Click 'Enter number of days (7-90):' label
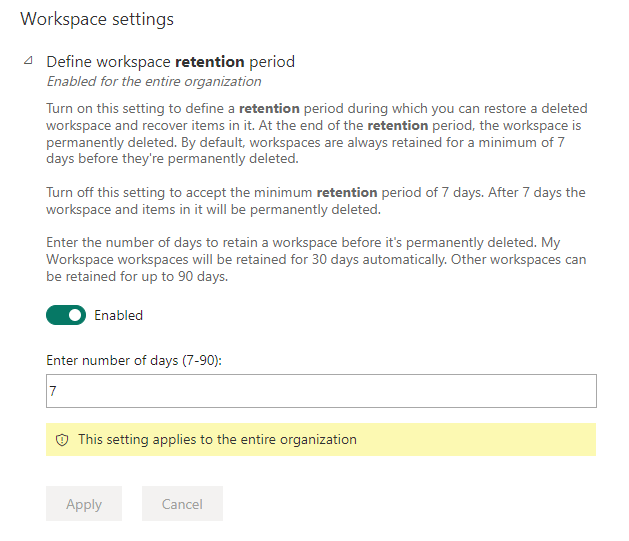The height and width of the screenshot is (541, 629). click(x=133, y=360)
